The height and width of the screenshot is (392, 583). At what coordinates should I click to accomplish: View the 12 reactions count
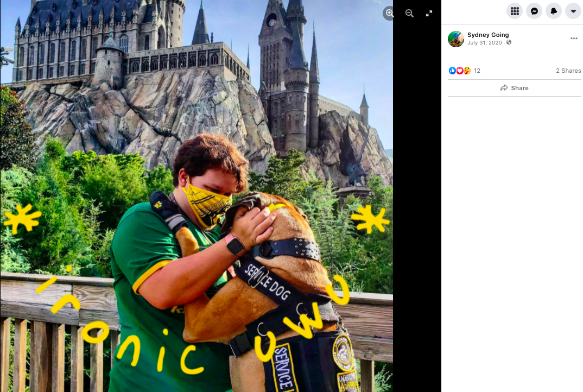[477, 71]
